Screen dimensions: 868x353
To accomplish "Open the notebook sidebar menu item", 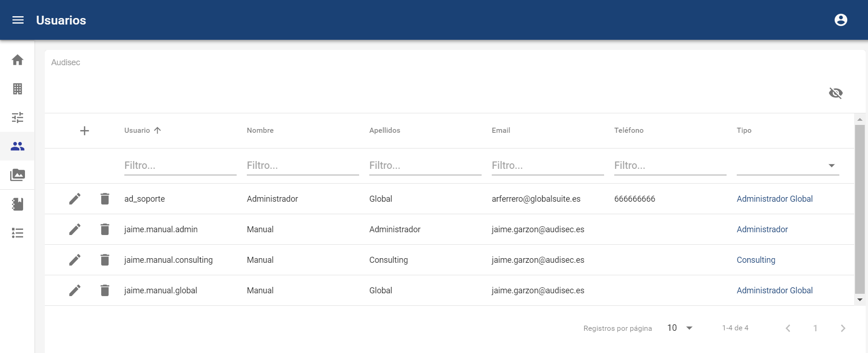I will [18, 204].
